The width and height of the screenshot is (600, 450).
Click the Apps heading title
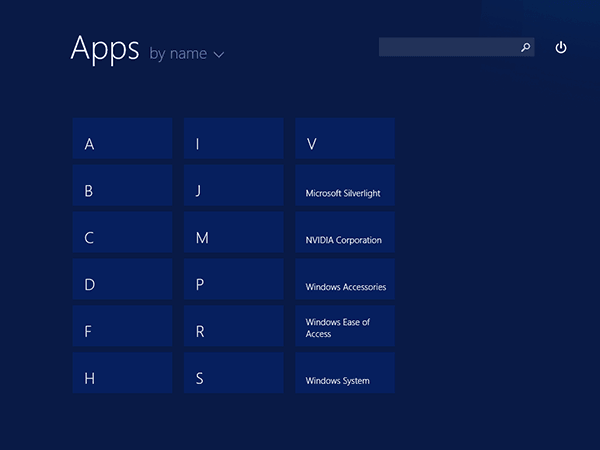[x=105, y=49]
